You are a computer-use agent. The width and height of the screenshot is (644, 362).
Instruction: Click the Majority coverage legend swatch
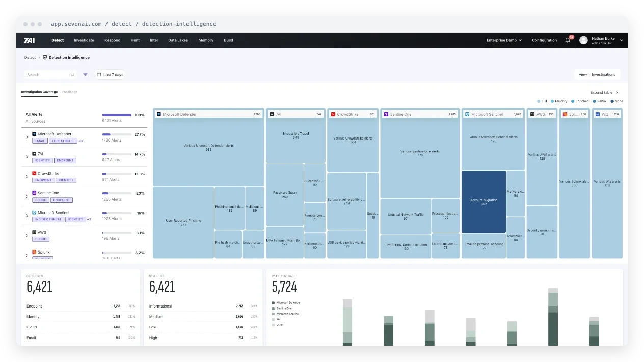552,101
